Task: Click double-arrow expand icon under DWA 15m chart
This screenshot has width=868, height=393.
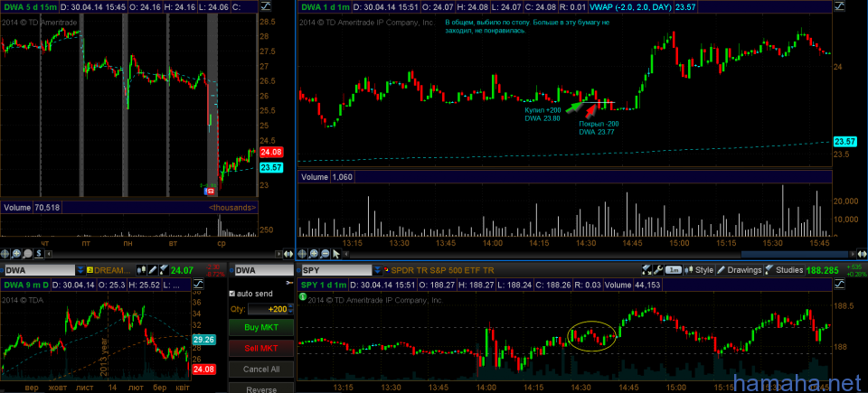Action: click(288, 254)
